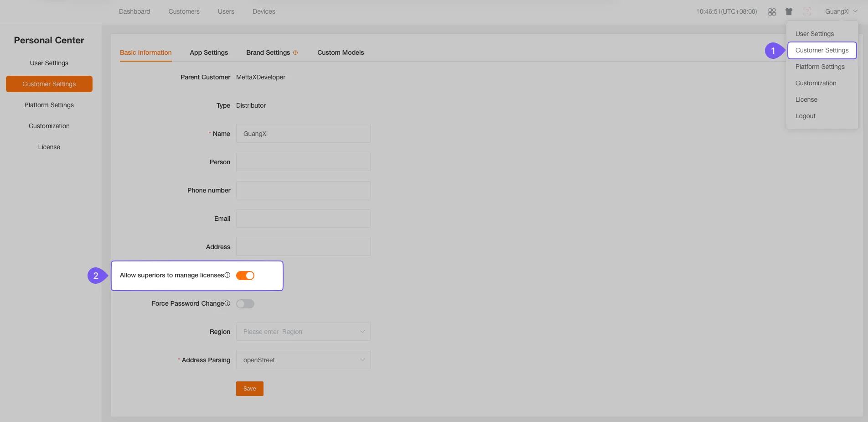Click inside the Email input field
Viewport: 868px width, 422px height.
click(303, 218)
